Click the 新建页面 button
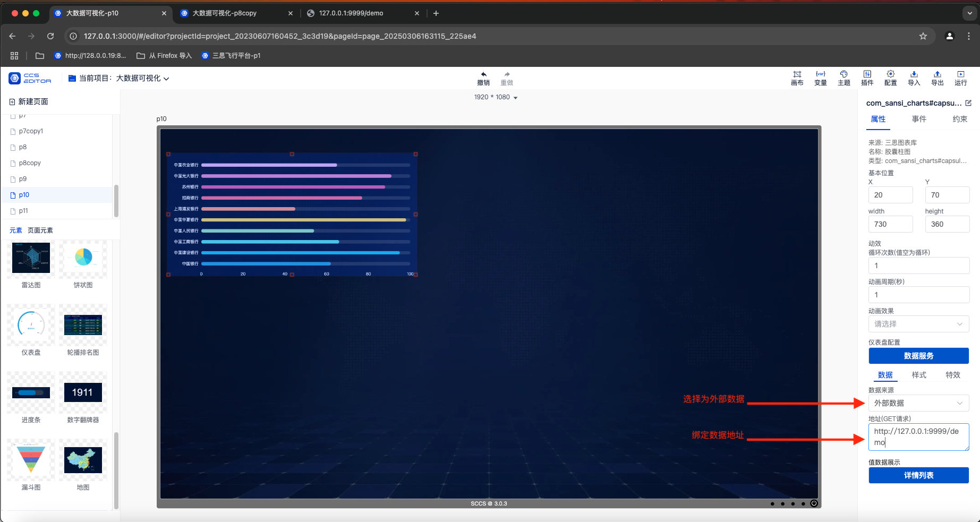The height and width of the screenshot is (522, 980). (29, 101)
